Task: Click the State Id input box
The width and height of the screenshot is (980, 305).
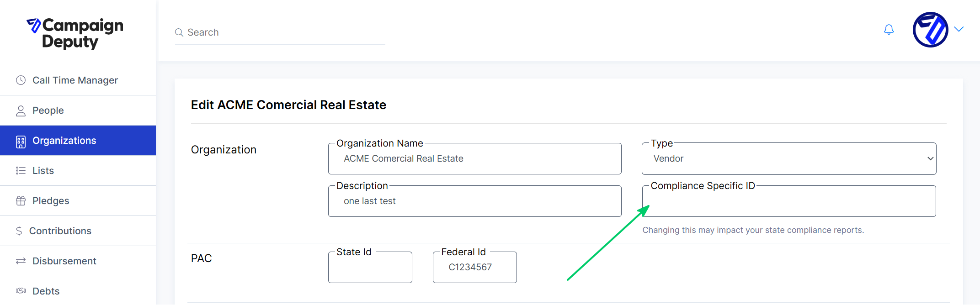Action: pyautogui.click(x=370, y=267)
